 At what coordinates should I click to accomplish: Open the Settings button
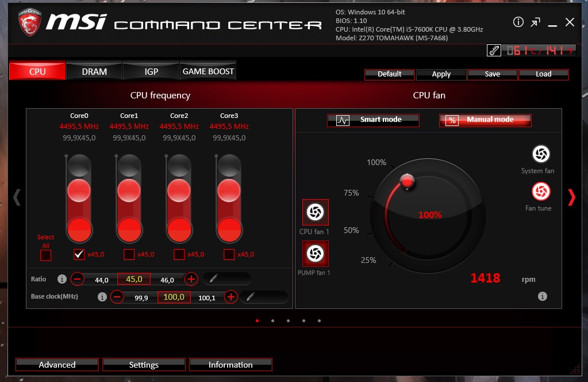(144, 364)
